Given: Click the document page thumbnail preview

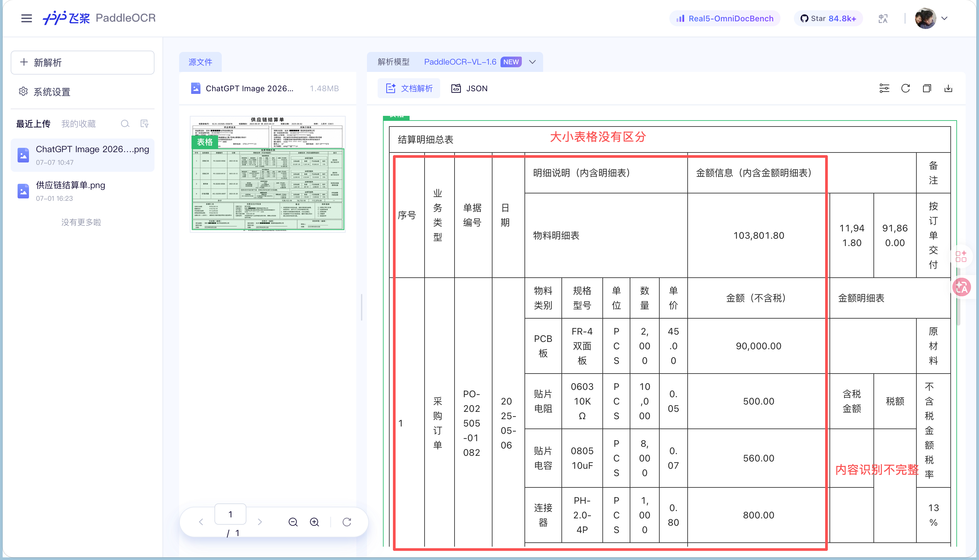Looking at the screenshot, I should click(x=268, y=174).
